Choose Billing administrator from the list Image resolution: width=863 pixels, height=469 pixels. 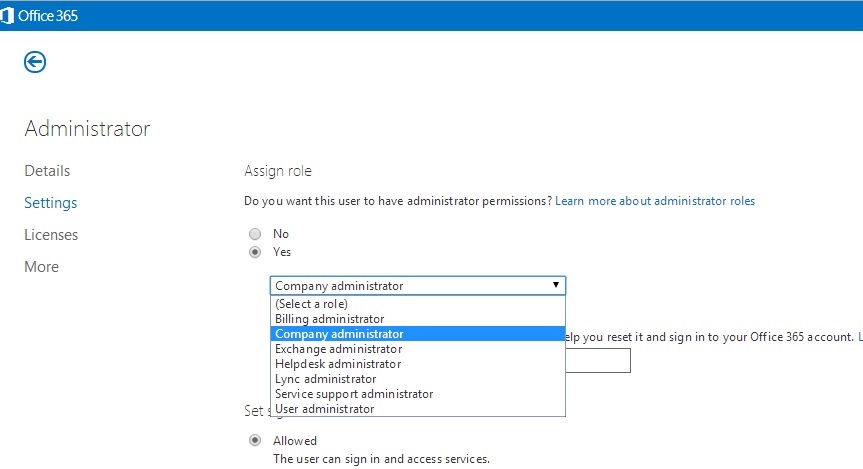(329, 319)
